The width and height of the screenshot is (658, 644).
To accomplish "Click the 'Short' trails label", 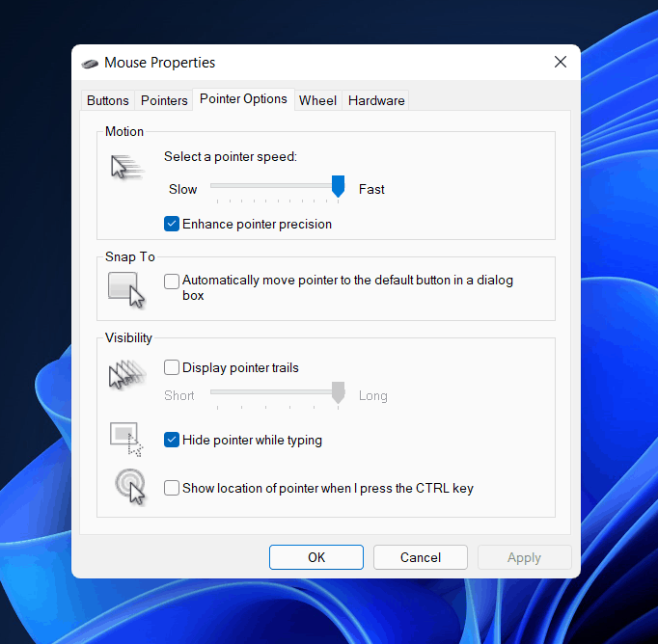I will click(179, 395).
